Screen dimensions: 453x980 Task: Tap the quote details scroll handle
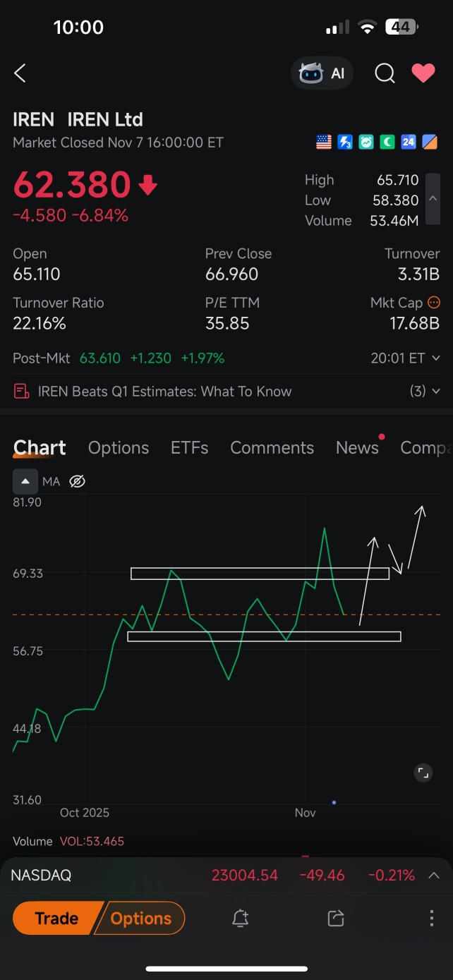coord(433,200)
